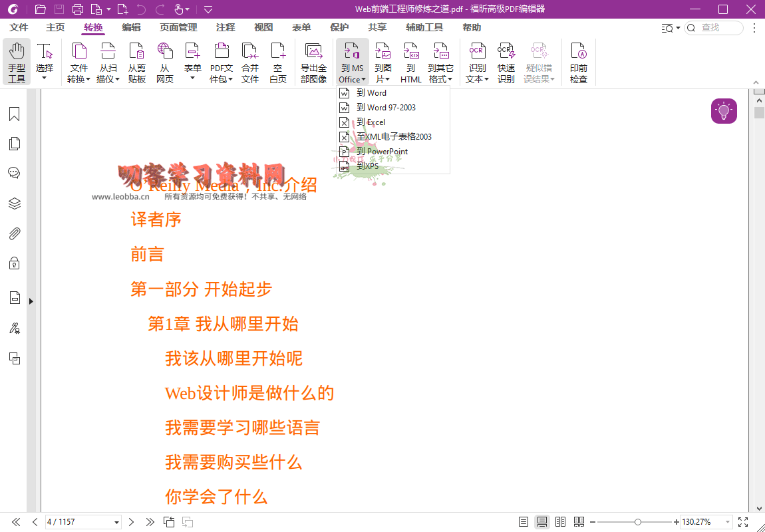765x532 pixels.
Task: Open the layers panel in sidebar
Action: point(14,203)
